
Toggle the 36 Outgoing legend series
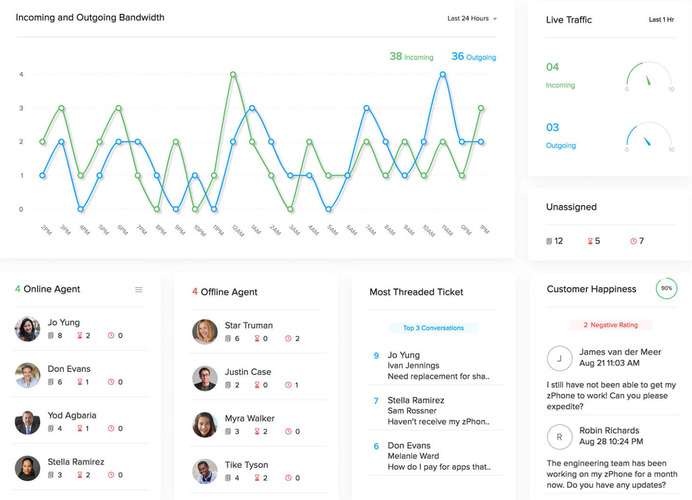tap(474, 56)
